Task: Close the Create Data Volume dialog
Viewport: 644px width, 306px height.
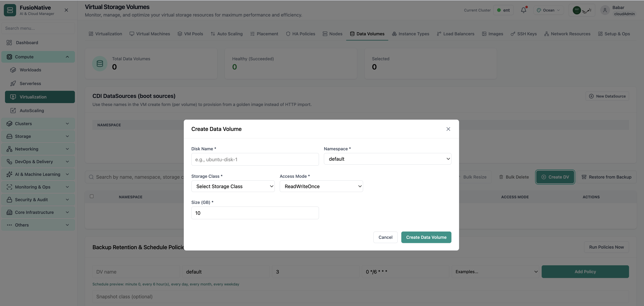Action: pos(448,129)
